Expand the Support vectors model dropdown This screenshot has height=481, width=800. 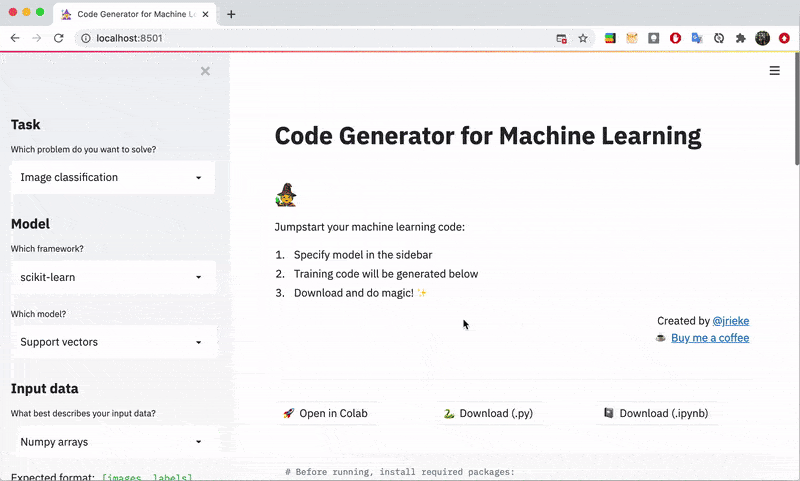pyautogui.click(x=112, y=342)
